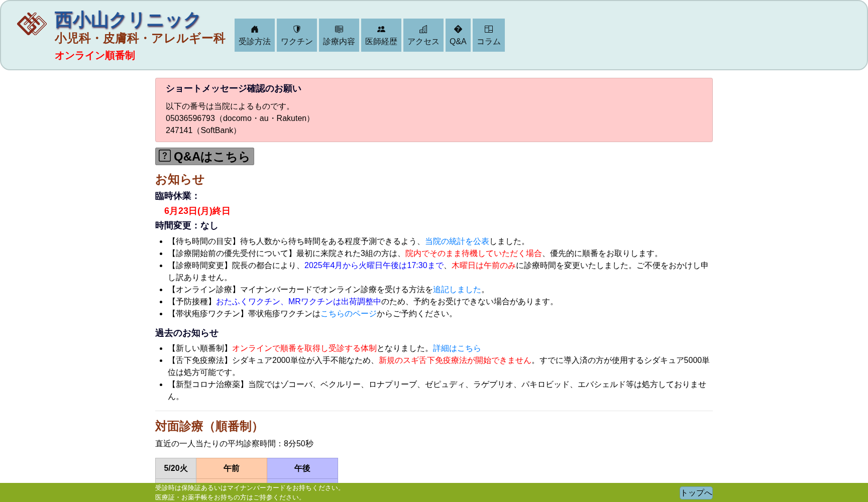868x502 pixels.
Task: Select the 午後 table header cell
Action: click(302, 468)
